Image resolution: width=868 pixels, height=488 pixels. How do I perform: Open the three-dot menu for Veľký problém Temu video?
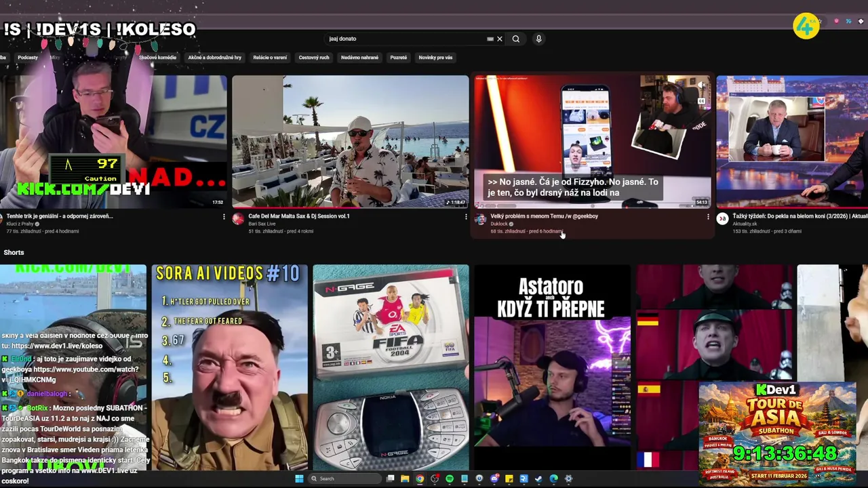point(708,217)
